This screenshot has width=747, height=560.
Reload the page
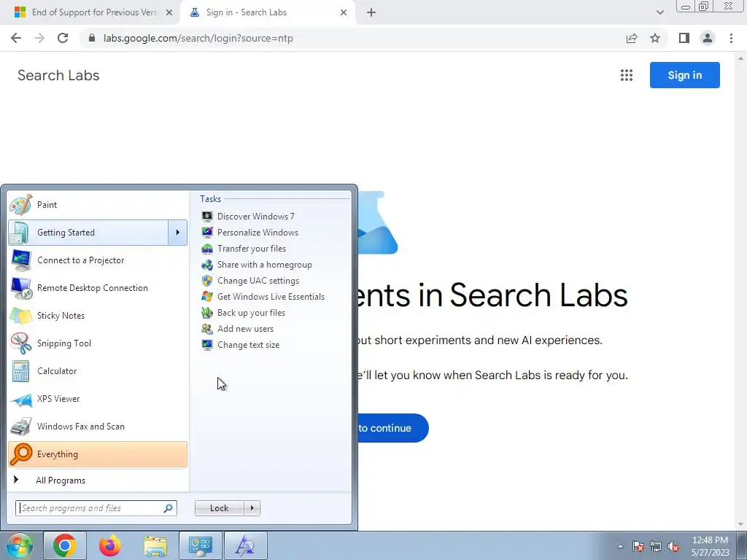point(63,38)
